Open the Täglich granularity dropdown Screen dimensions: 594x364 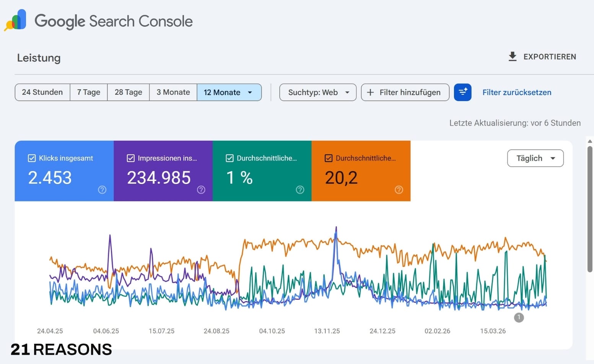535,158
